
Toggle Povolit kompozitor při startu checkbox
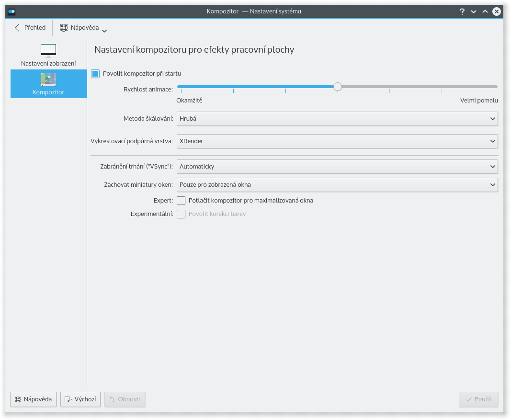point(95,74)
